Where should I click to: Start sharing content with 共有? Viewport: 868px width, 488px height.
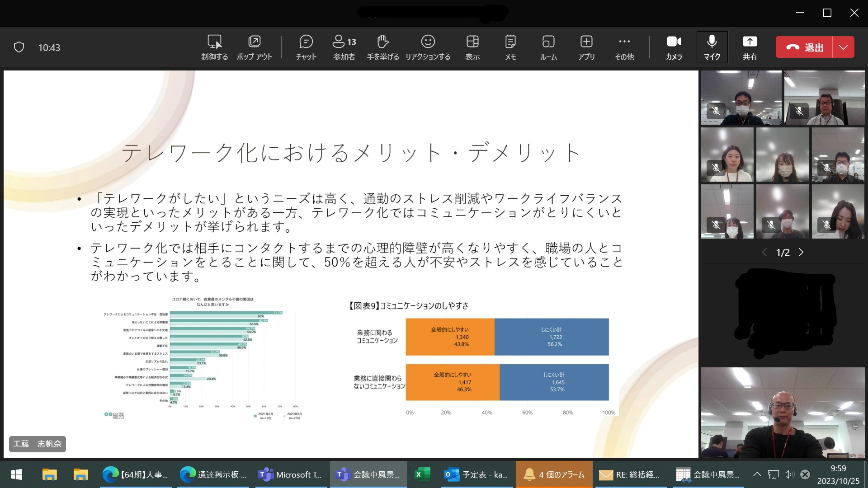750,47
